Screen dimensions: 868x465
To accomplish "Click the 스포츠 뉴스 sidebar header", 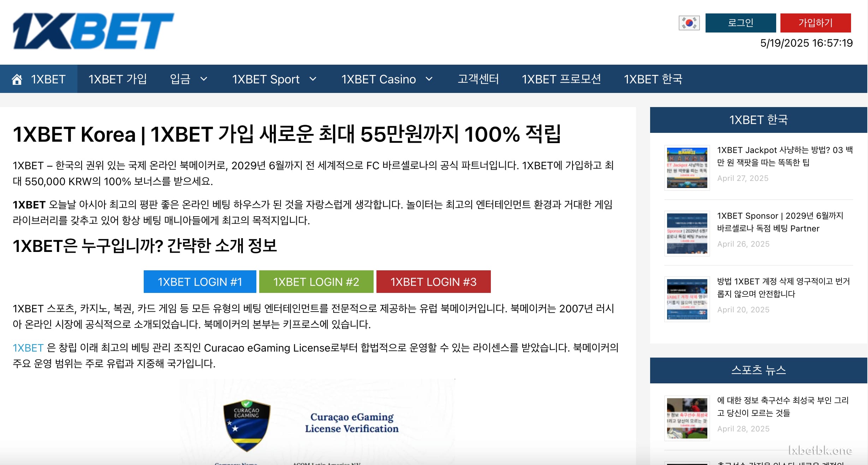I will coord(759,370).
